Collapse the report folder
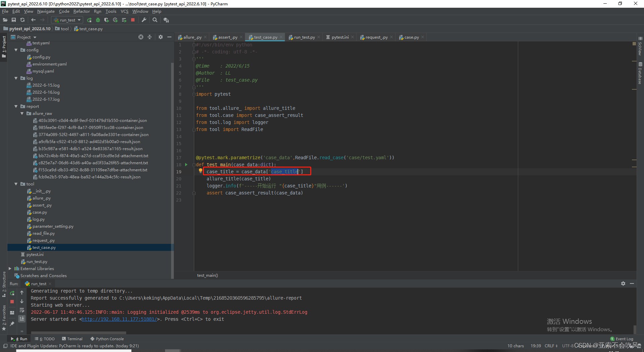 [x=16, y=106]
